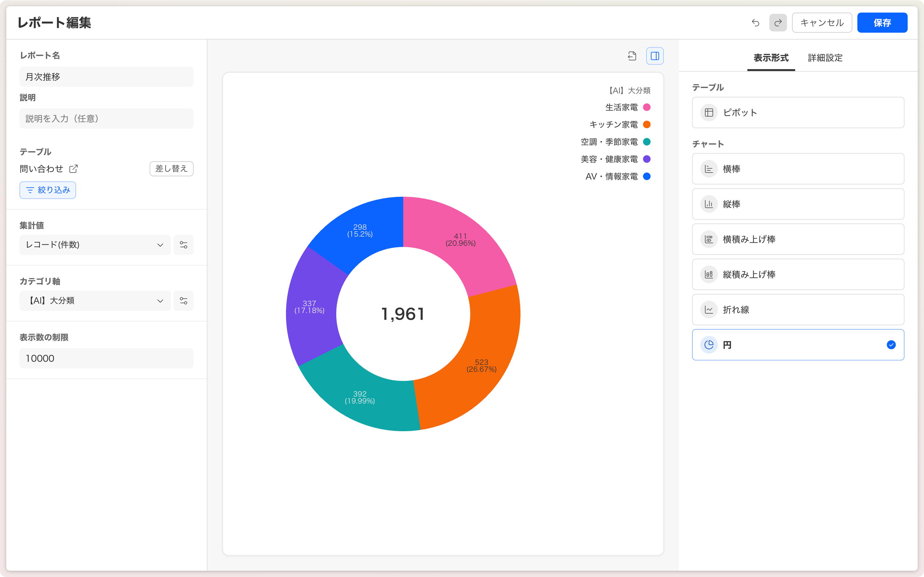Expand the レコード(件数) dropdown
This screenshot has height=577, width=924.
click(95, 245)
